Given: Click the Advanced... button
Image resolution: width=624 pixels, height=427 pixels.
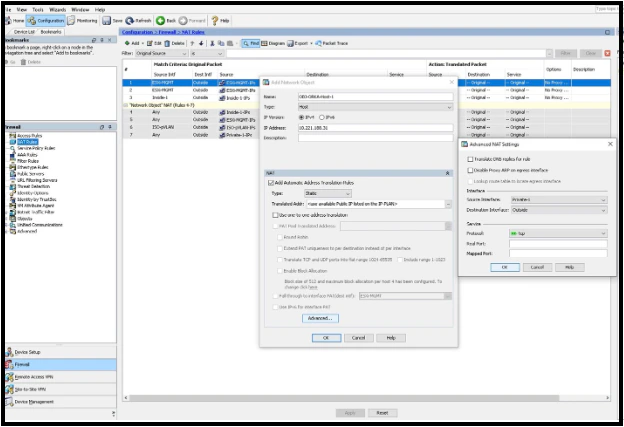Looking at the screenshot, I should click(x=319, y=317).
